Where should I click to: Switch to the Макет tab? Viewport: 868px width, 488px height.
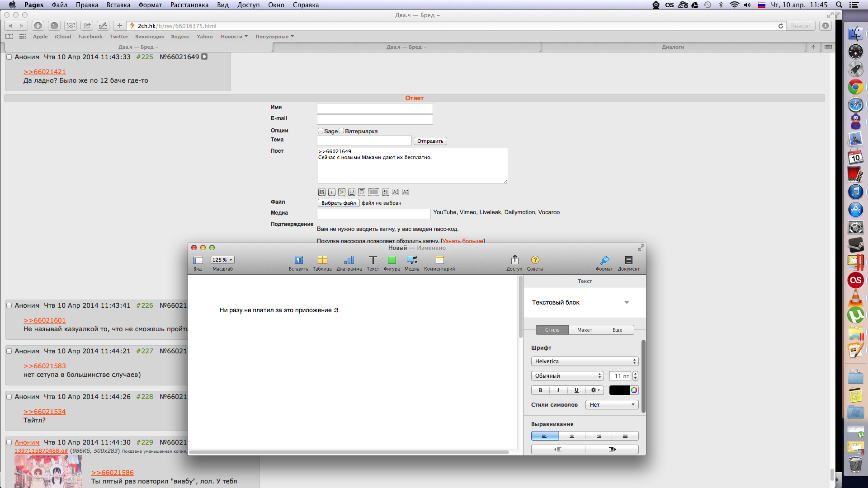click(x=585, y=330)
